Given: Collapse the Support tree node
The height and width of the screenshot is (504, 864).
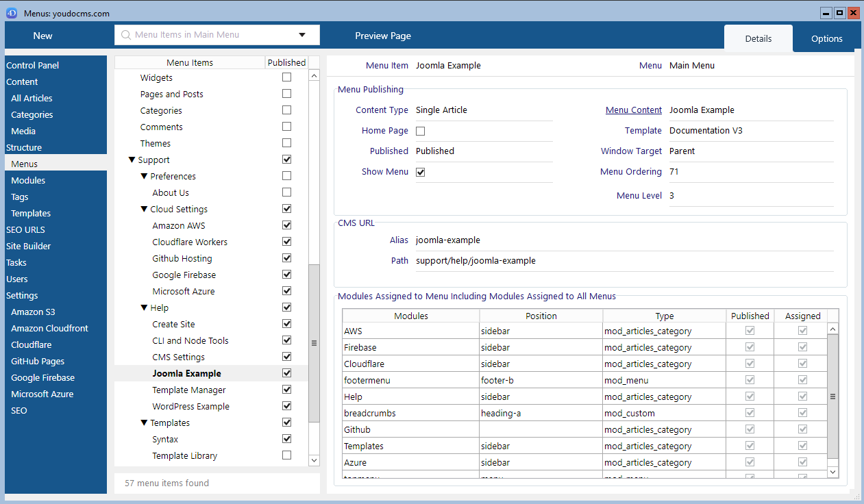Looking at the screenshot, I should pyautogui.click(x=132, y=160).
